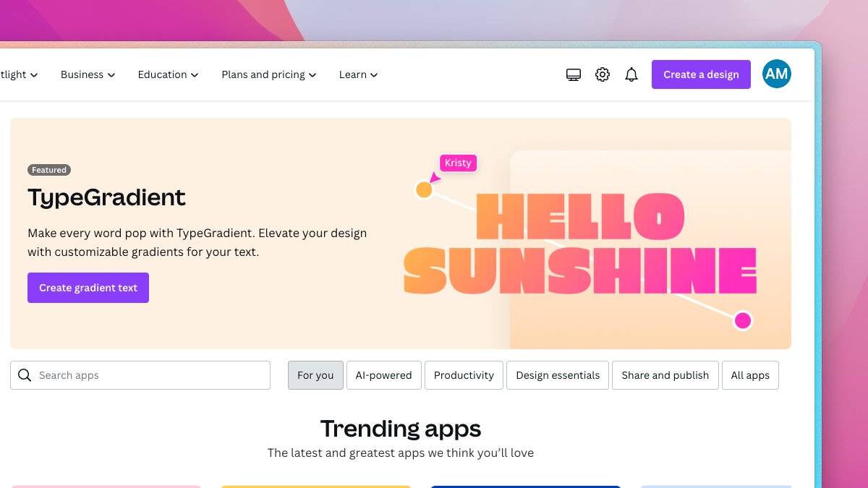Click the Featured badge label
Screen dimensions: 868x488
[x=49, y=170]
